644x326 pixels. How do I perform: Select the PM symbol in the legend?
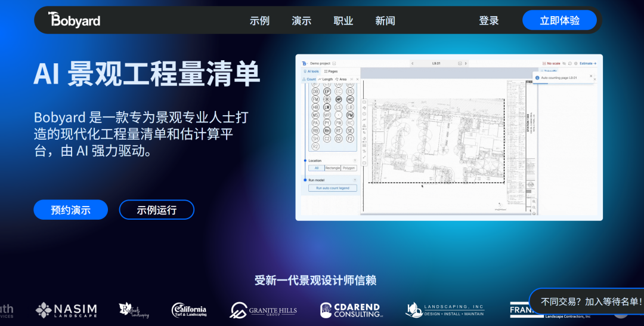tap(350, 115)
